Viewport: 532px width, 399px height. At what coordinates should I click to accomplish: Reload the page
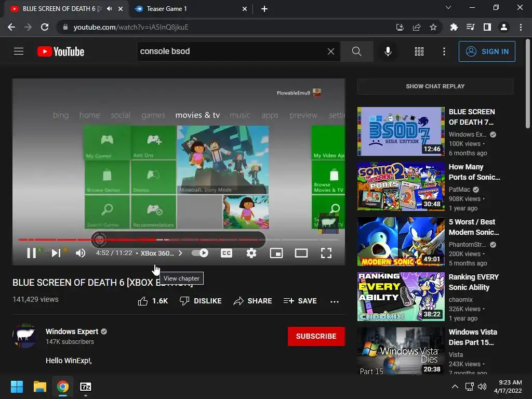(45, 27)
